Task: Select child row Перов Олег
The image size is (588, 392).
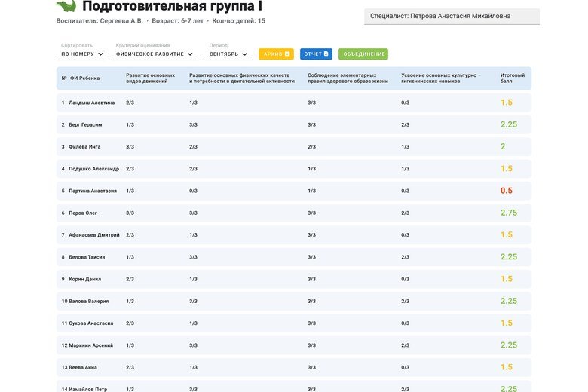Action: [x=294, y=213]
